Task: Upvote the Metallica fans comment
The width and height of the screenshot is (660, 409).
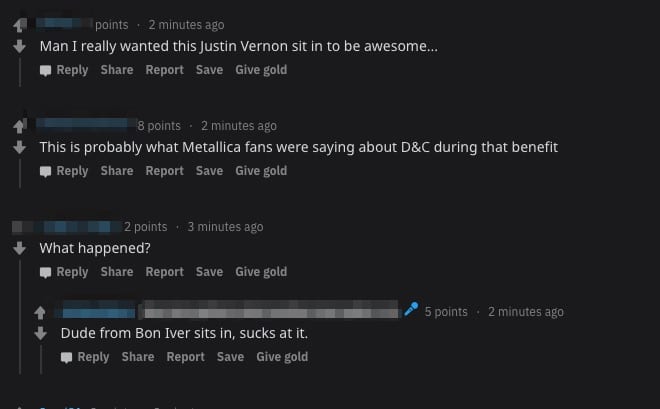Action: tap(19, 127)
